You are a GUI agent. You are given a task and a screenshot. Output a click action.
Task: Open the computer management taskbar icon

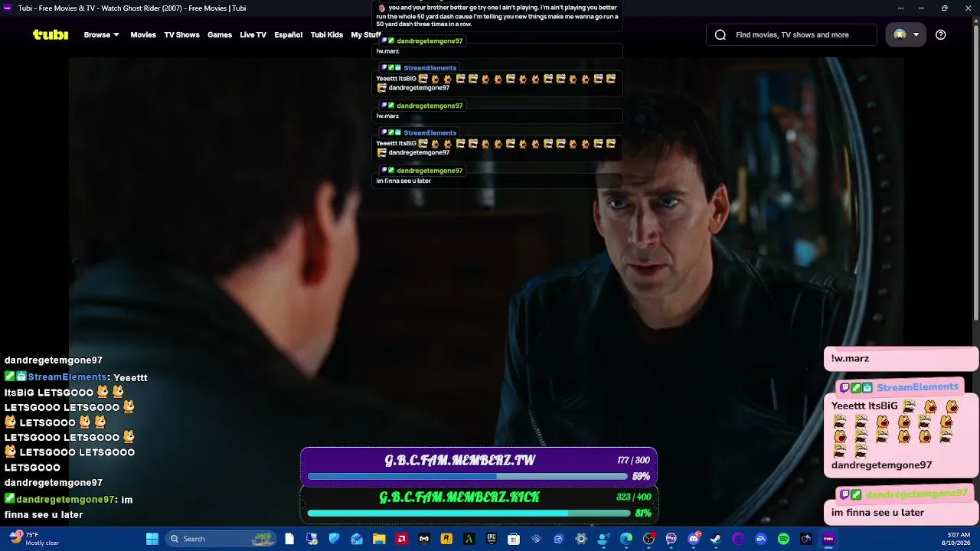tap(312, 539)
